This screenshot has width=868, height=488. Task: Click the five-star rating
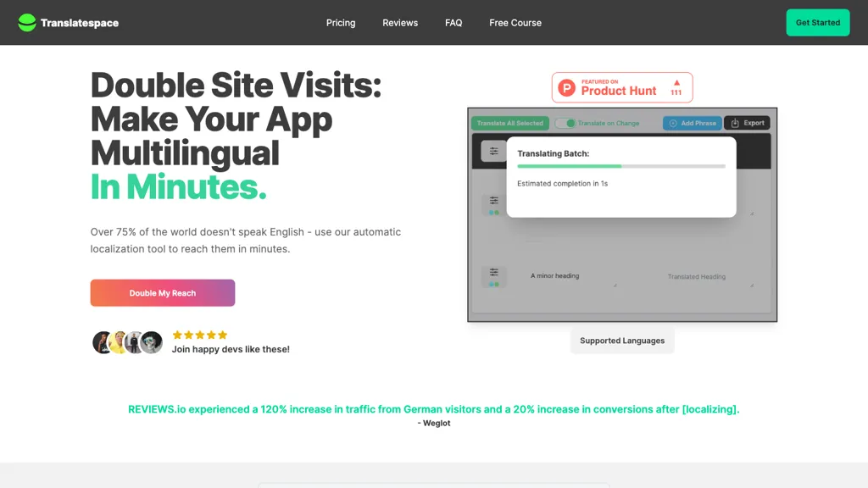click(x=200, y=335)
